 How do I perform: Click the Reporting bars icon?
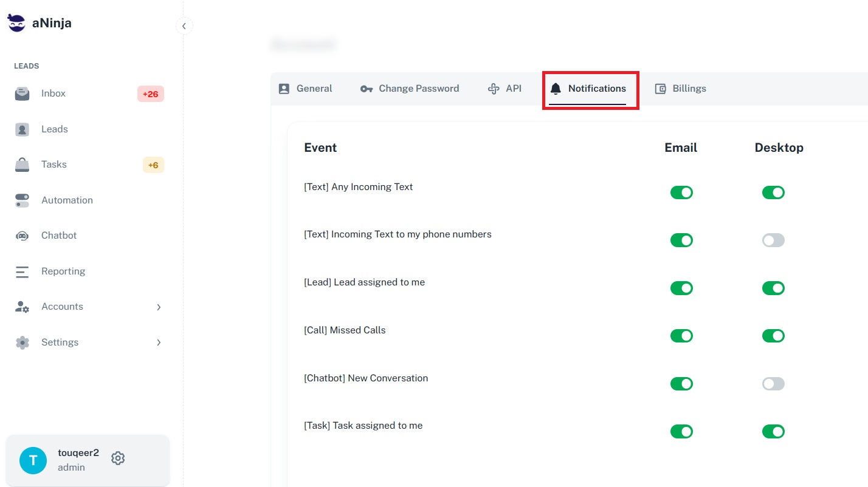[22, 271]
